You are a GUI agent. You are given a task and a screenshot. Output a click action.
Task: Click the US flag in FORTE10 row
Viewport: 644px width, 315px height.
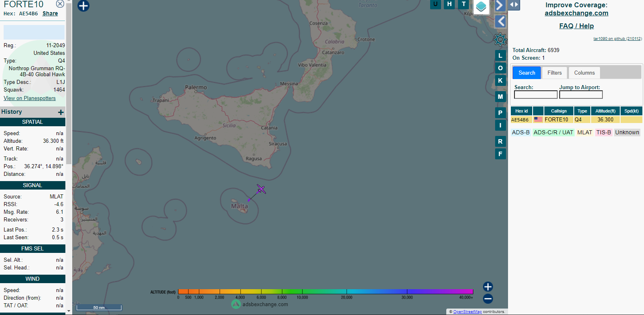538,119
